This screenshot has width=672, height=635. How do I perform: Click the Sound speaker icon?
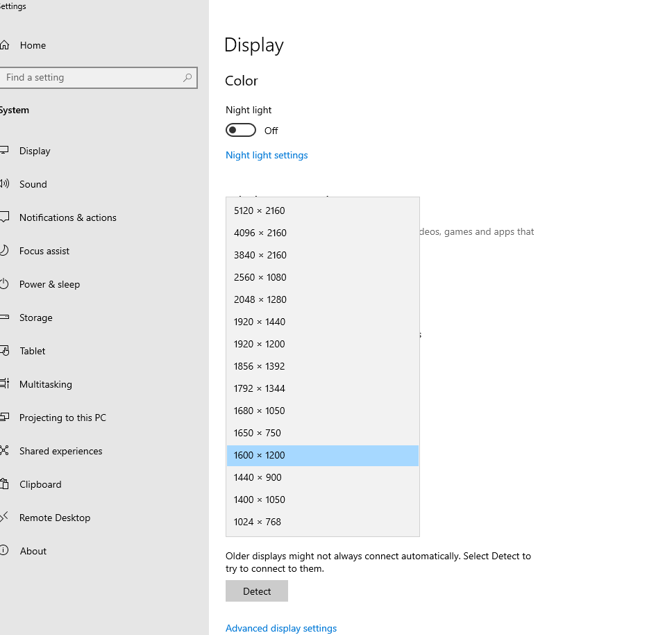click(x=4, y=184)
